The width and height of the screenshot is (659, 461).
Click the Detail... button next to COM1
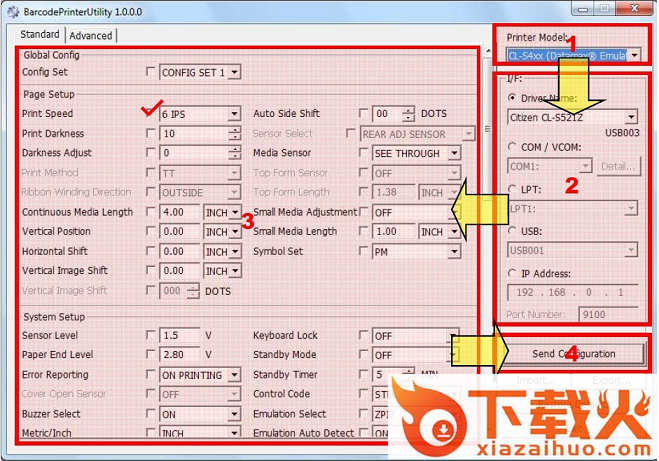(x=618, y=166)
